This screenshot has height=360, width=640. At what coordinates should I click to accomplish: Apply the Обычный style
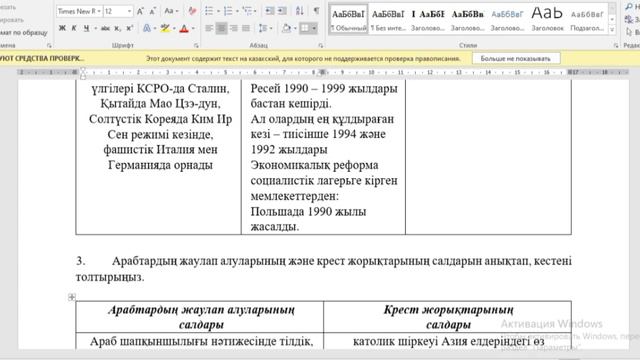348,19
